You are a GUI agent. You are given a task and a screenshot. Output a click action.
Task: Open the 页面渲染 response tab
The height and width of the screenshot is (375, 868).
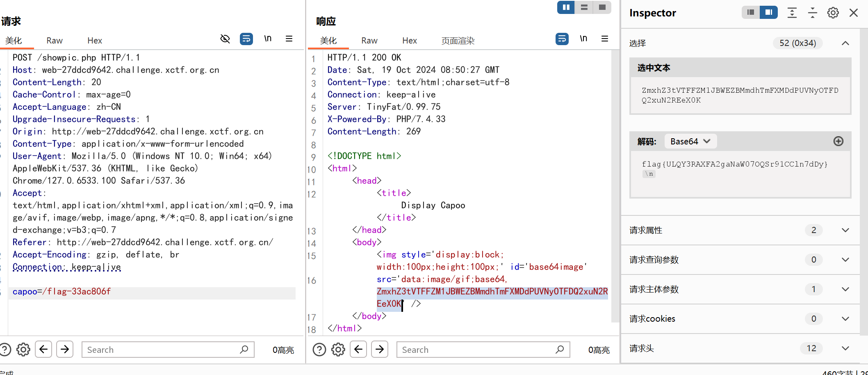pyautogui.click(x=458, y=41)
